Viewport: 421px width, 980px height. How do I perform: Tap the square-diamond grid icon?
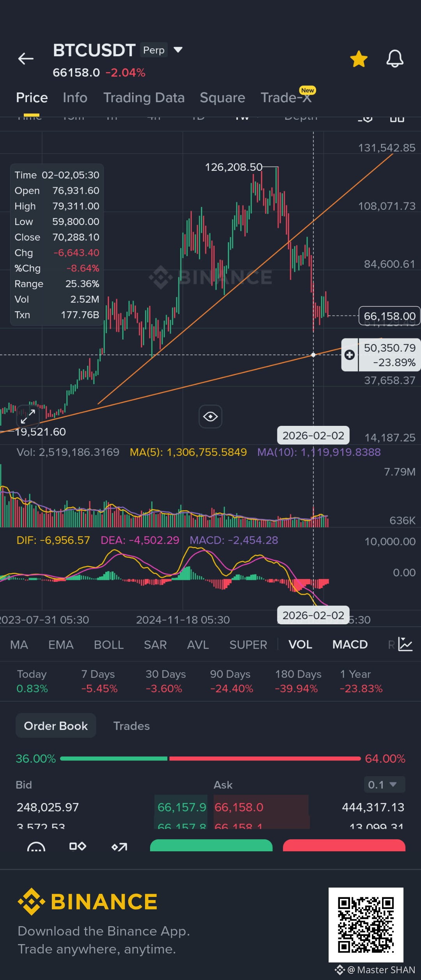pos(78,846)
